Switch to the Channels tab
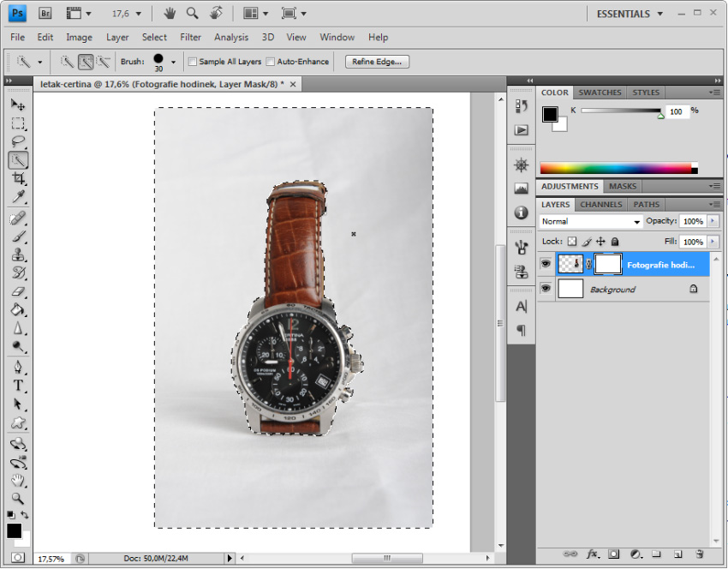The width and height of the screenshot is (728, 569). point(600,205)
